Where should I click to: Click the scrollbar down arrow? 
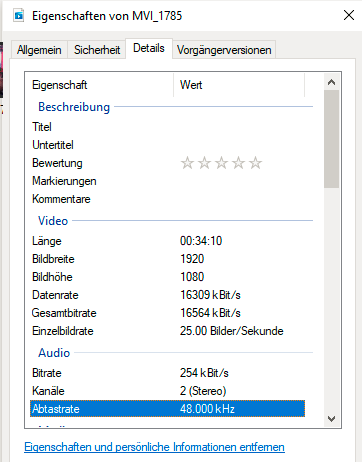point(331,419)
